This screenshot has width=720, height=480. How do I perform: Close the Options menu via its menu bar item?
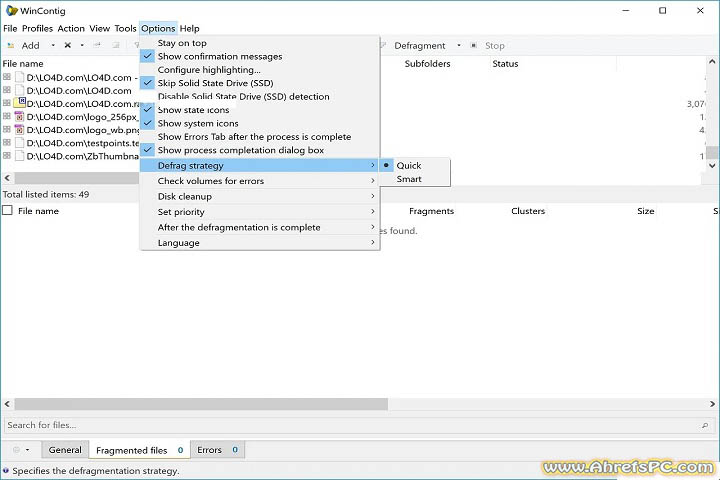[x=158, y=28]
